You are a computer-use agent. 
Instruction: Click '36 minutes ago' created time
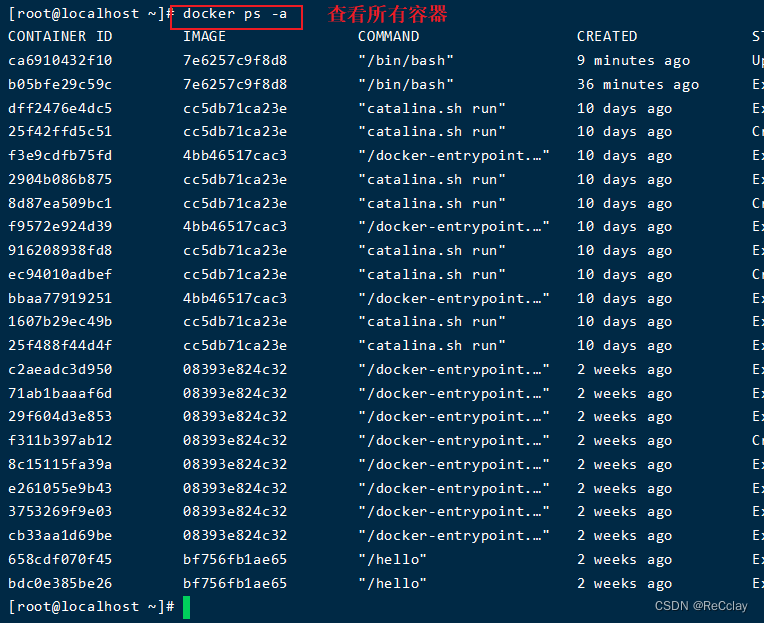coord(638,84)
